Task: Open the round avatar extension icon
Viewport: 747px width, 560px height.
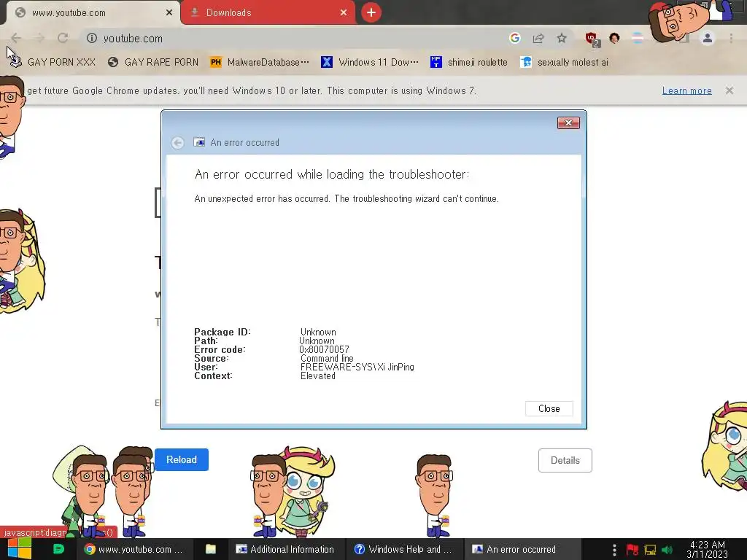Action: click(614, 38)
